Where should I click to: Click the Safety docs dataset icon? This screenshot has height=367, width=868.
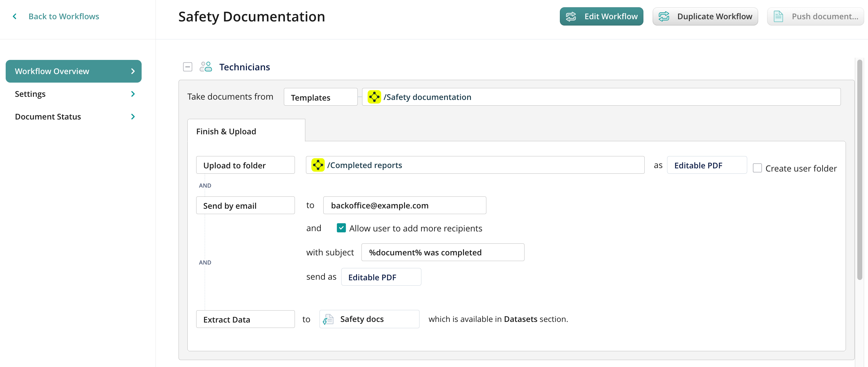pos(328,319)
